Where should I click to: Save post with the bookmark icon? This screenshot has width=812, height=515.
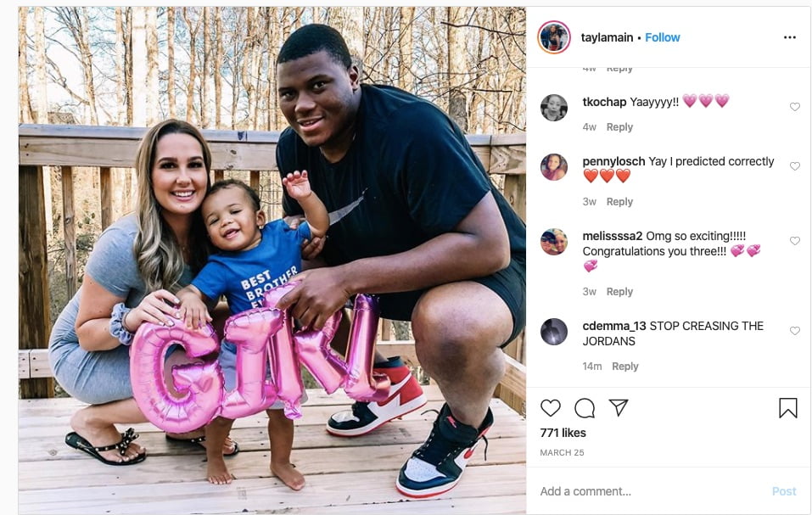click(x=787, y=408)
